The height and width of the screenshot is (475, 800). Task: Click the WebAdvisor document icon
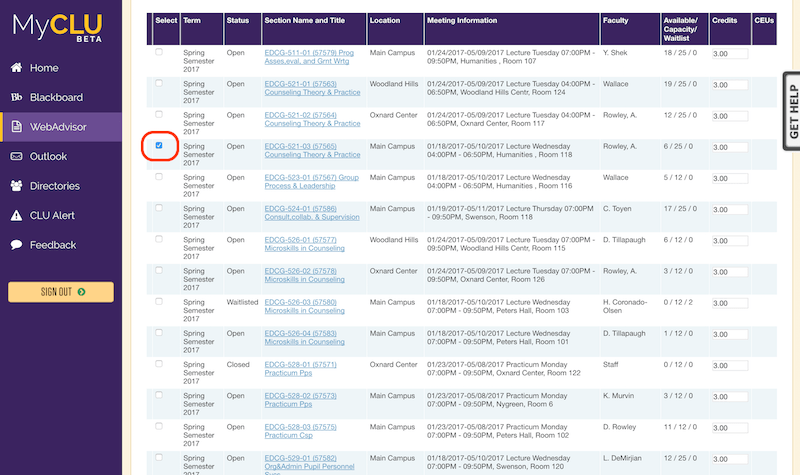[x=16, y=127]
